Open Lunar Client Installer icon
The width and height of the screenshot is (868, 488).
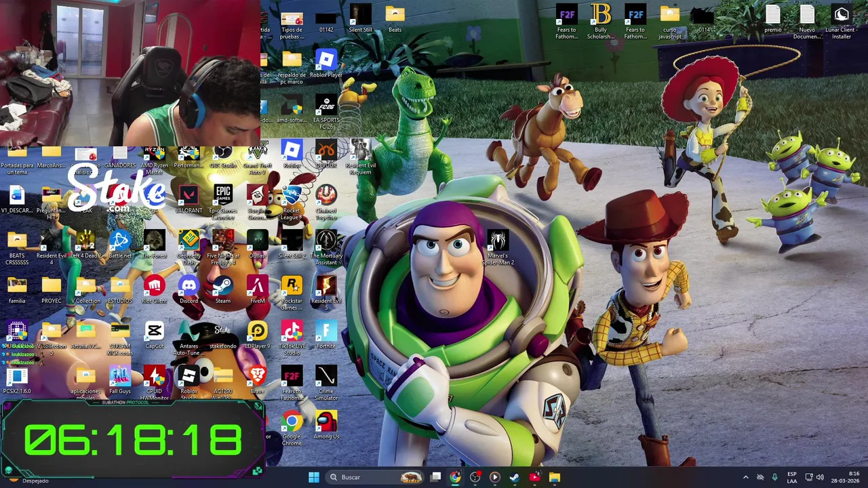(842, 22)
